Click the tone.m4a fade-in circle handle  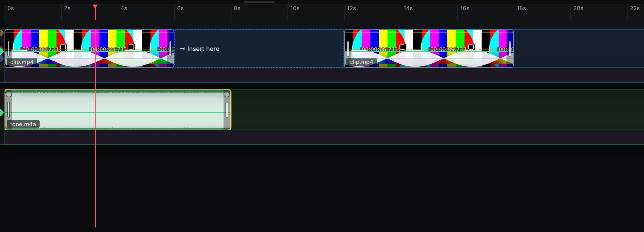tap(9, 94)
